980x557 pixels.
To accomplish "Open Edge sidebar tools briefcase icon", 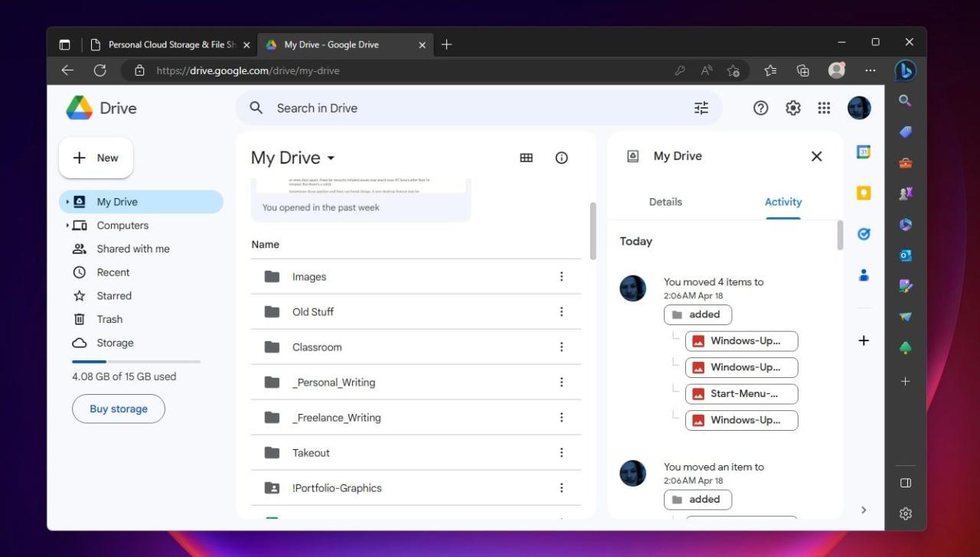I will (x=905, y=162).
